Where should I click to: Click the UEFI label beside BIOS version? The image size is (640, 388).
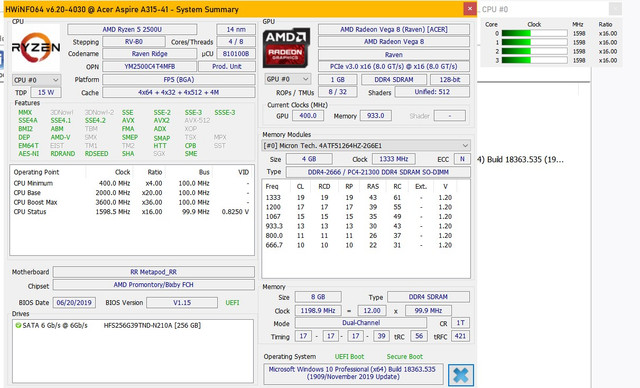[x=232, y=303]
